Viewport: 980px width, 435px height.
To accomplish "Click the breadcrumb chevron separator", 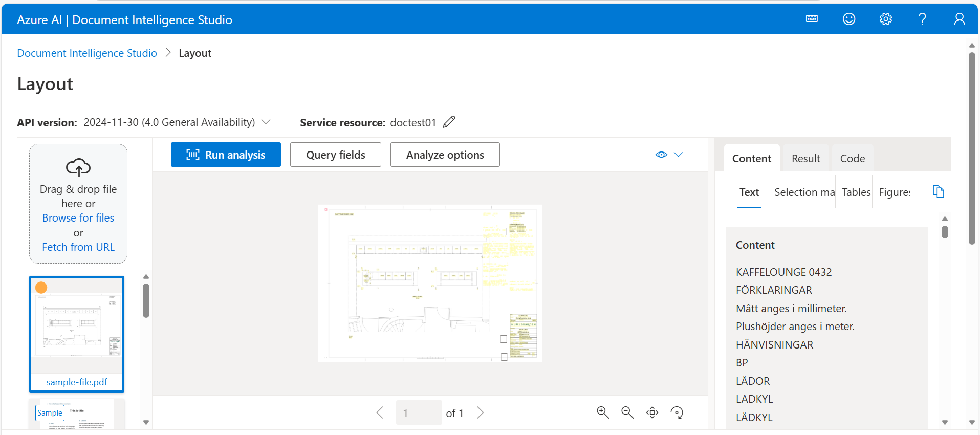I will pos(168,53).
